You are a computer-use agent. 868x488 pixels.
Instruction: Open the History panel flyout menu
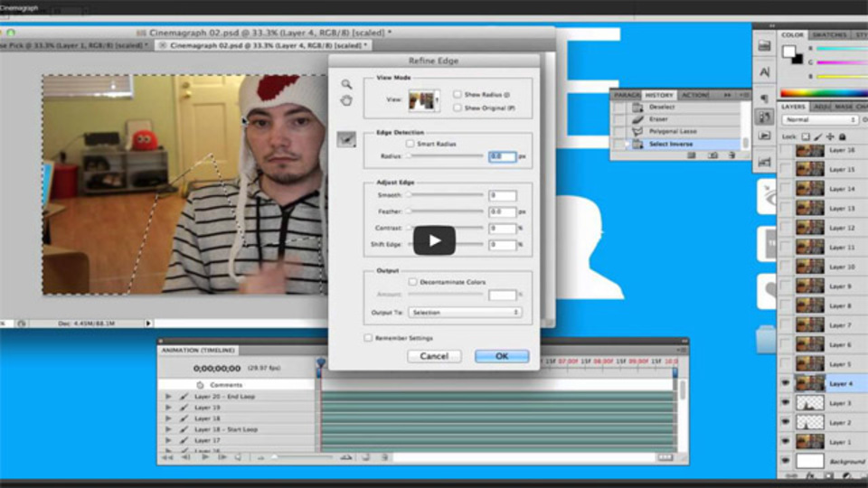click(x=744, y=95)
